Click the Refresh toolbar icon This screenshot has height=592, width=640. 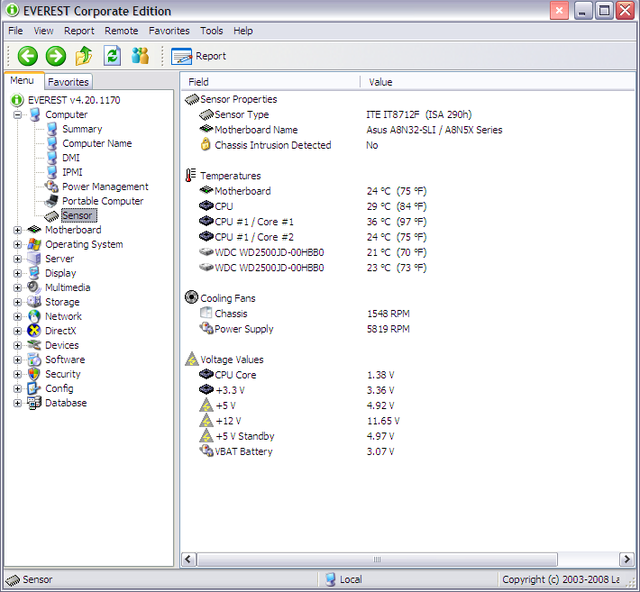112,56
